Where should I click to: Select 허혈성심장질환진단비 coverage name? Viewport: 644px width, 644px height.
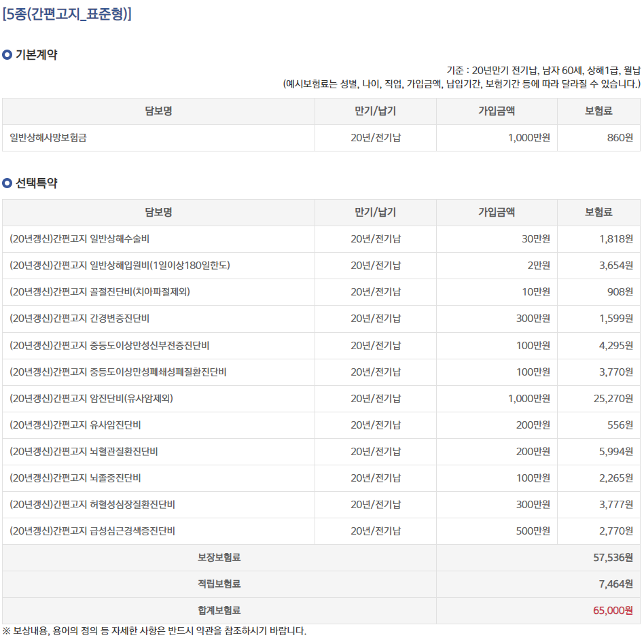[x=92, y=505]
